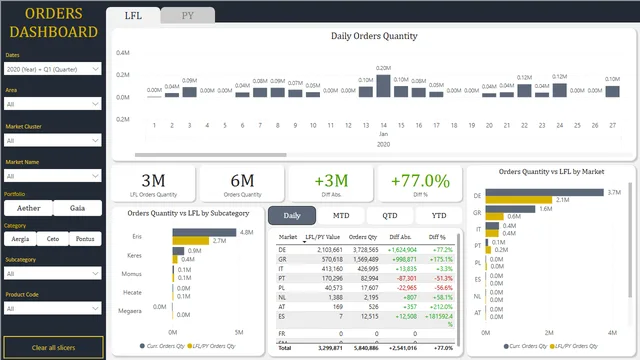The image size is (640, 360).
Task: Click the +3M Diff Abs. card
Action: 331,184
